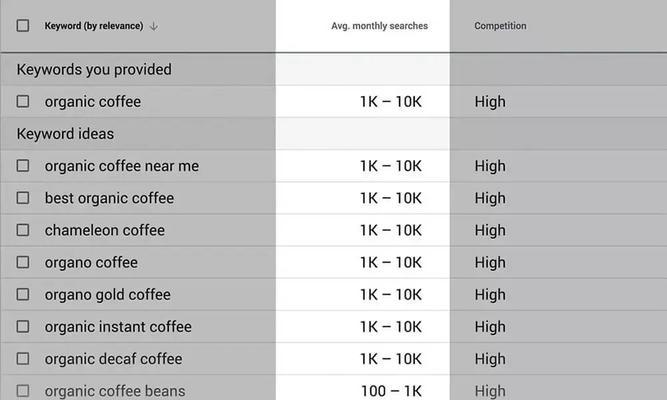Check organic instant coffee checkbox
The width and height of the screenshot is (667, 400).
[x=23, y=326]
